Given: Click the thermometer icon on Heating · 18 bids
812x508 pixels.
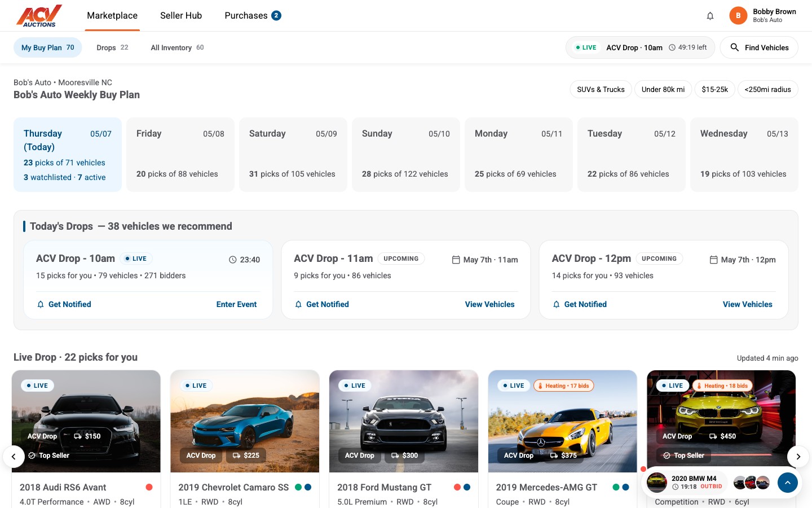Looking at the screenshot, I should point(699,386).
